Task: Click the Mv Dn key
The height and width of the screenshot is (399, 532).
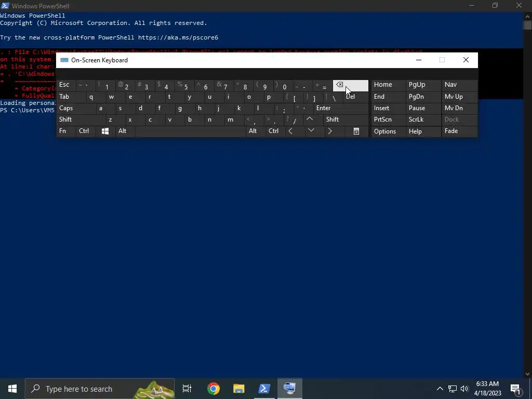Action: [x=459, y=108]
